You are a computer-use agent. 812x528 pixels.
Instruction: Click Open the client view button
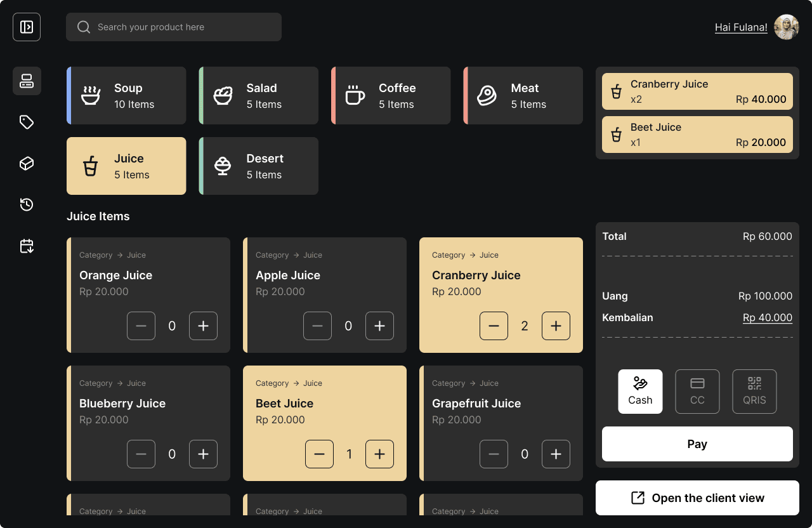click(x=697, y=498)
